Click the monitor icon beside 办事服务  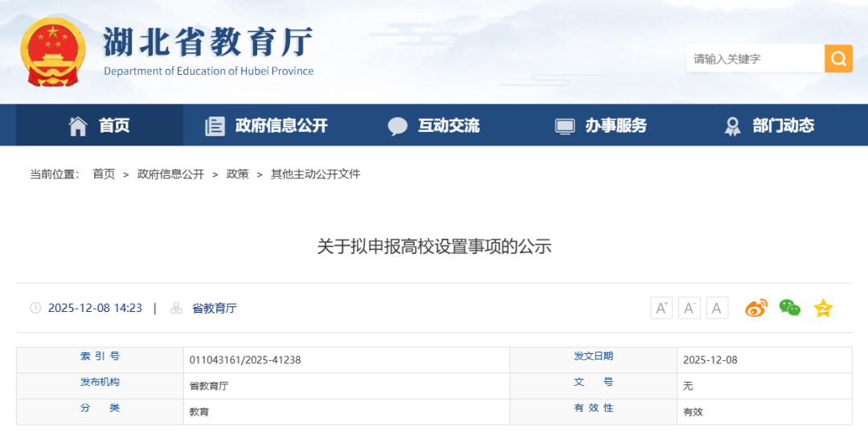pyautogui.click(x=565, y=126)
